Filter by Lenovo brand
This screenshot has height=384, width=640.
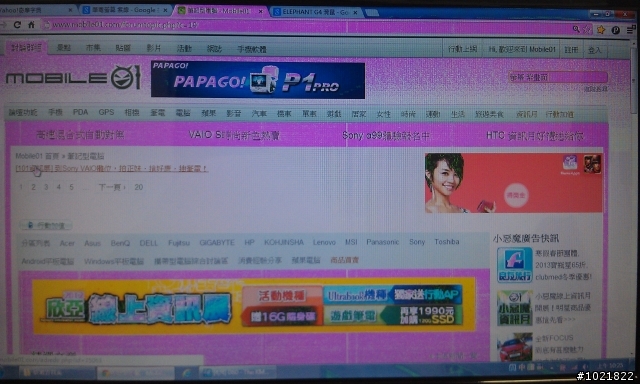pyautogui.click(x=324, y=242)
